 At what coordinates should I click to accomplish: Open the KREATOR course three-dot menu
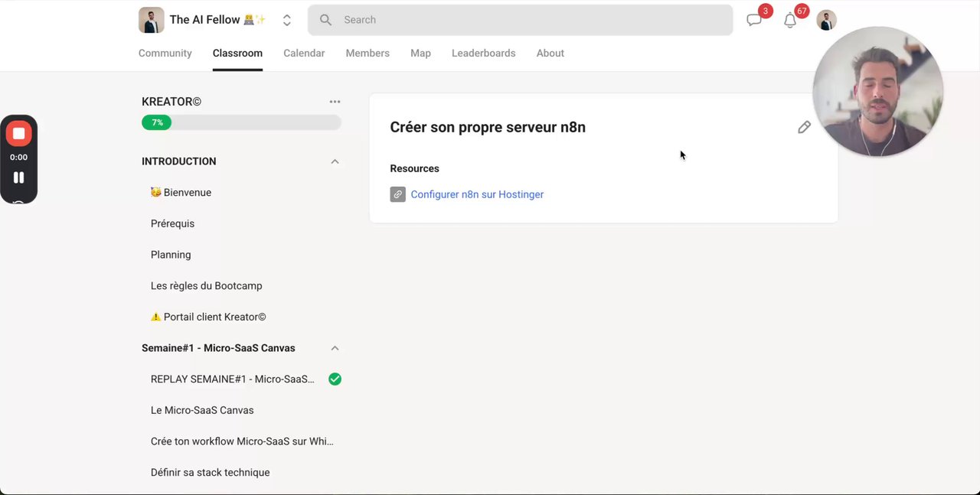[335, 102]
